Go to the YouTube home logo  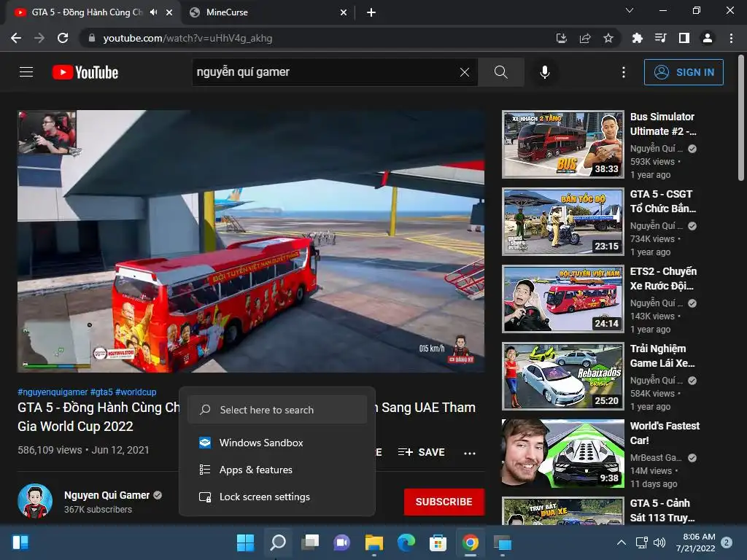(x=85, y=72)
